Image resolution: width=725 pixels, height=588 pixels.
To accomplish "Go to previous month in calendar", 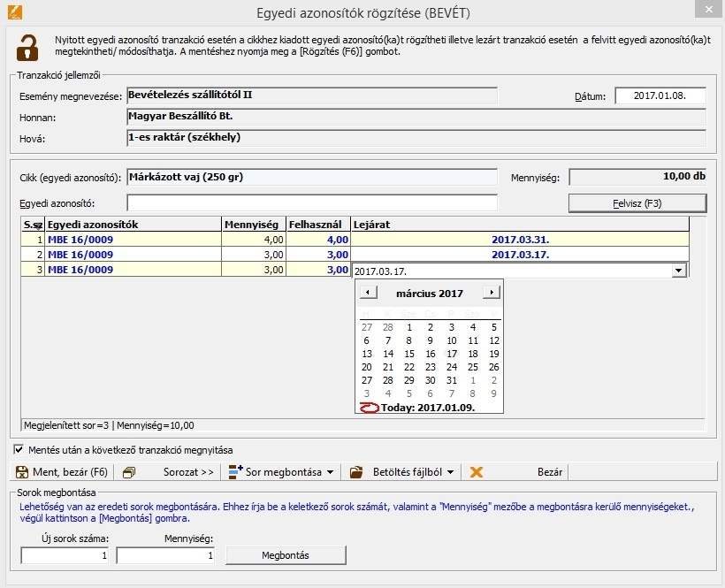I will [368, 293].
